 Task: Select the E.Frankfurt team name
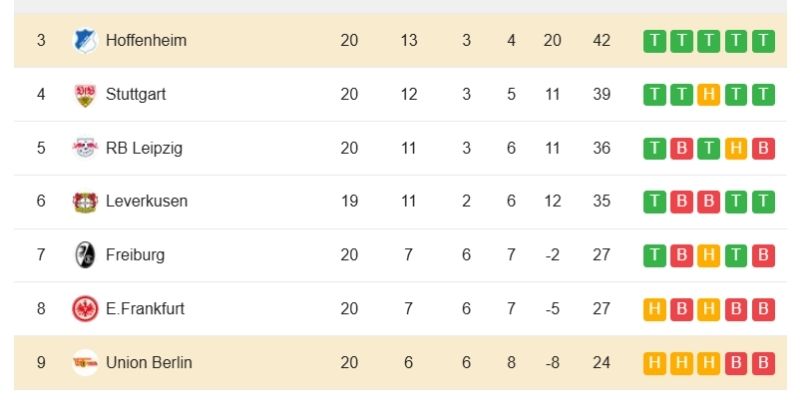click(145, 309)
